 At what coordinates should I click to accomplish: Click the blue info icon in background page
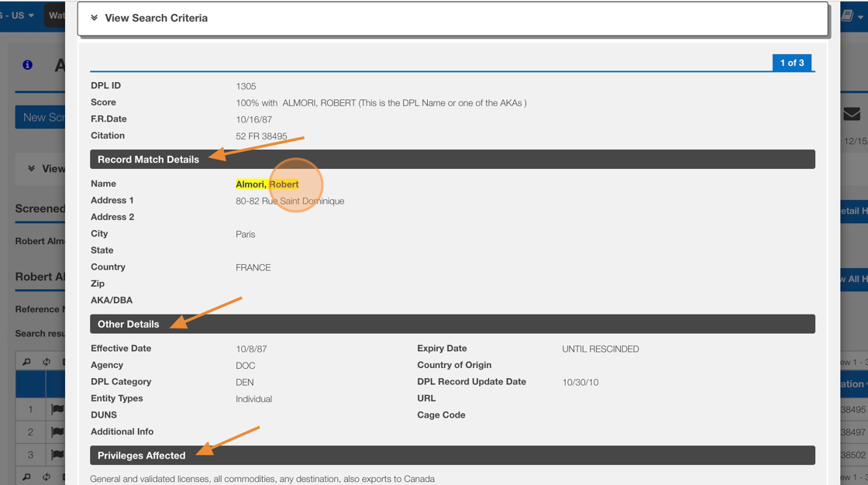click(27, 65)
